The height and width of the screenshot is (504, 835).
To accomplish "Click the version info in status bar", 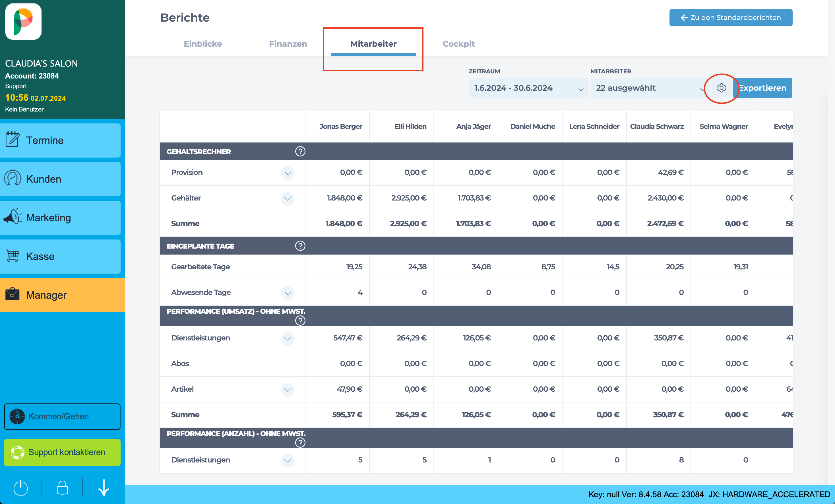I will (x=709, y=495).
